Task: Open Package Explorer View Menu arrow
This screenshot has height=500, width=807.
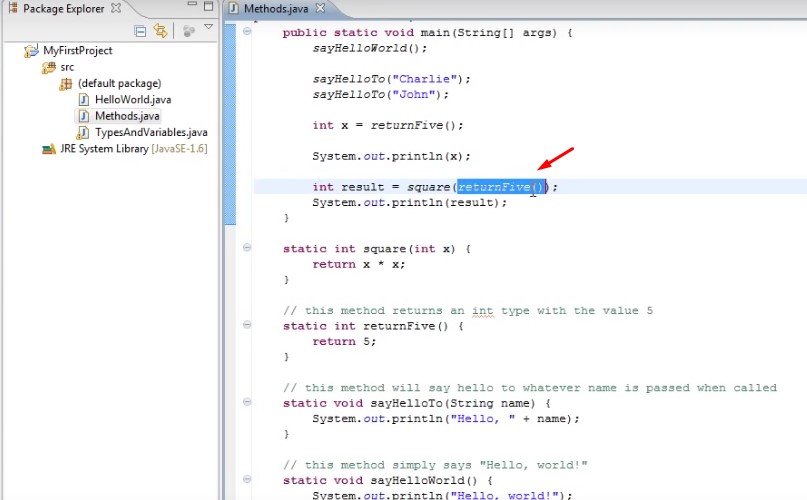Action: click(x=208, y=28)
